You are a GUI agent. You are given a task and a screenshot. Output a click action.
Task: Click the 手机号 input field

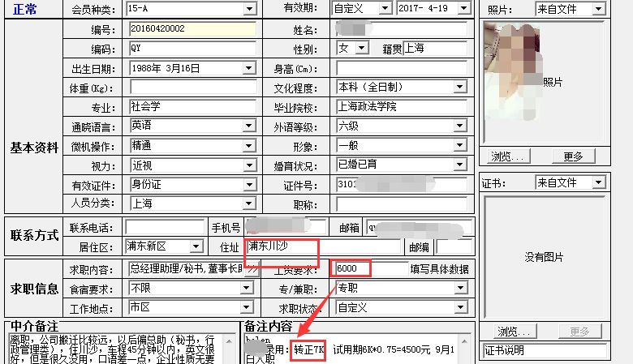click(x=285, y=227)
